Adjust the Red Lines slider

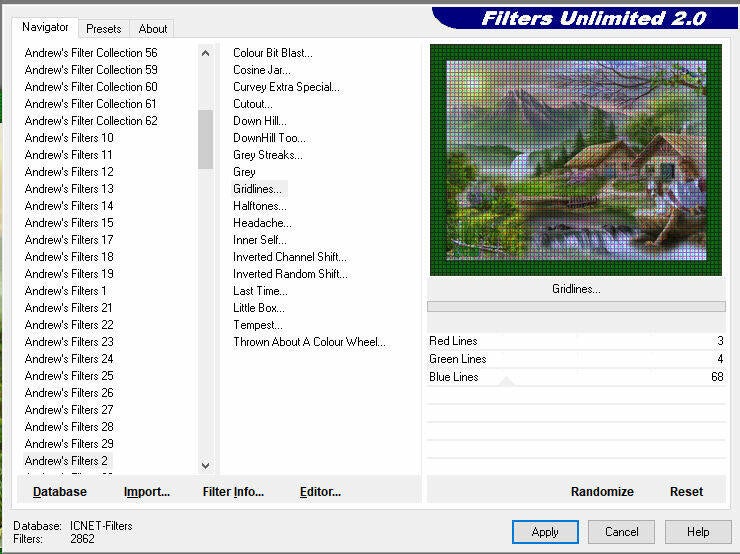click(x=576, y=341)
